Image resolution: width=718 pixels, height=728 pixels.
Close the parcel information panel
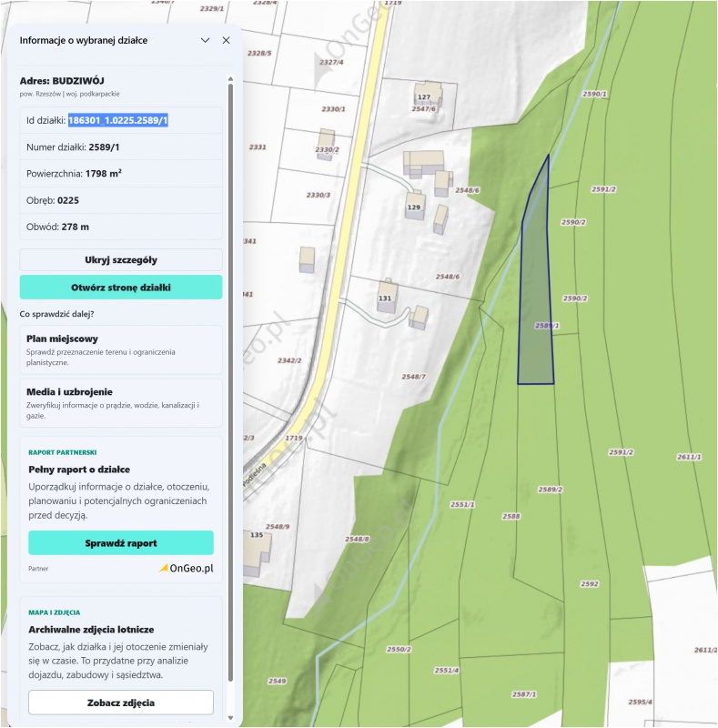pyautogui.click(x=227, y=40)
